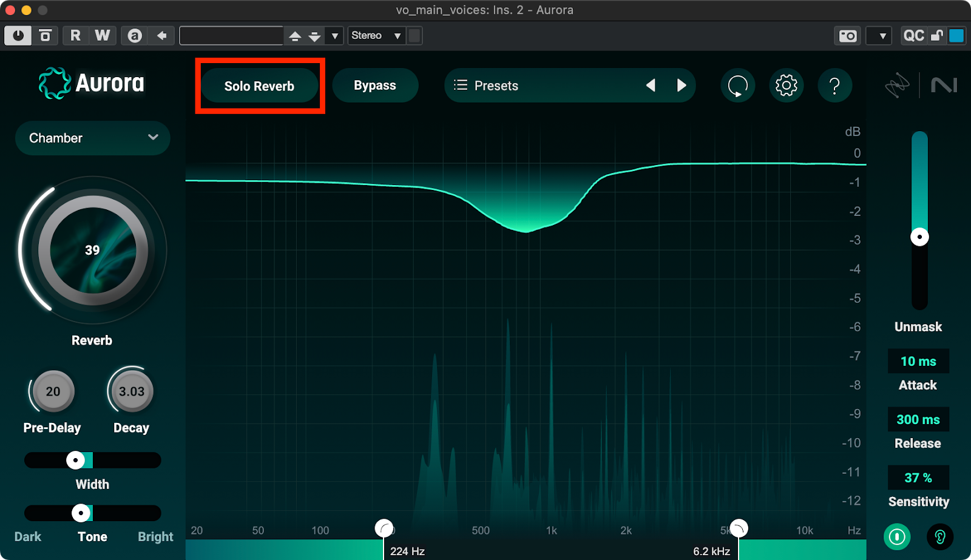Screen dimensions: 971x560
Task: Click the camera snapshot icon
Action: pos(847,36)
